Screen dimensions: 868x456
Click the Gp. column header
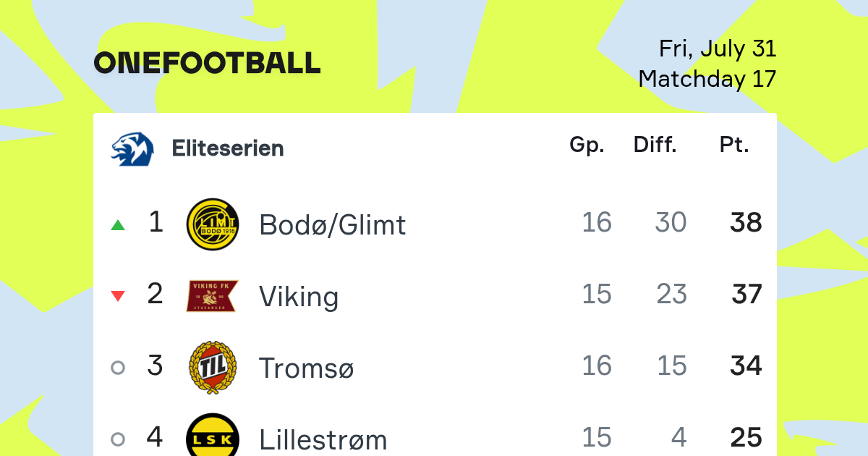tap(587, 145)
